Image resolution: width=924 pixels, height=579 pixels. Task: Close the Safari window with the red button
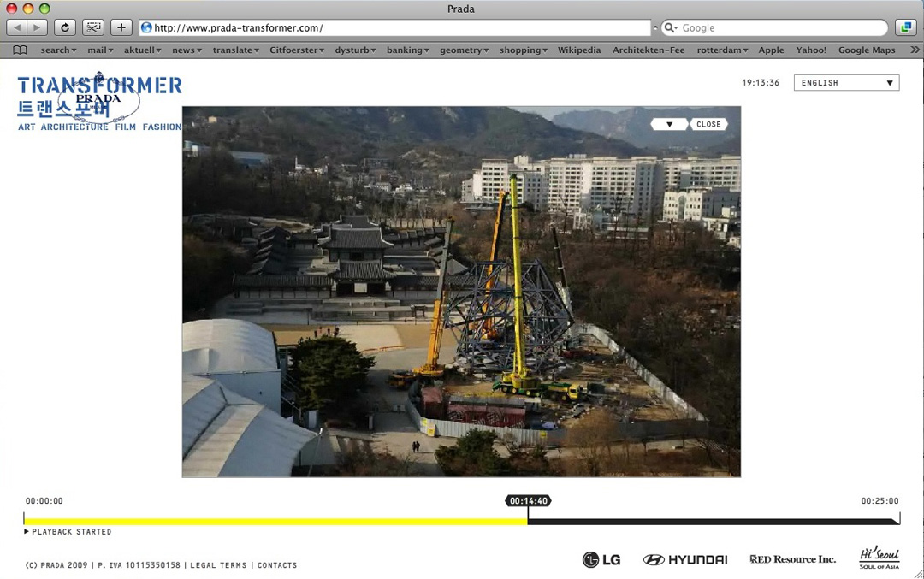click(x=12, y=9)
